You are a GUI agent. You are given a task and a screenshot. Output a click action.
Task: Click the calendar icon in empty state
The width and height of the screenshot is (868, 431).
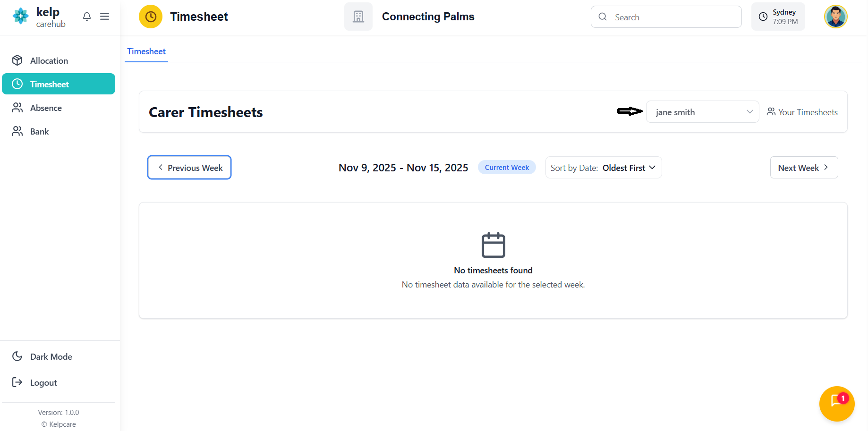click(493, 245)
